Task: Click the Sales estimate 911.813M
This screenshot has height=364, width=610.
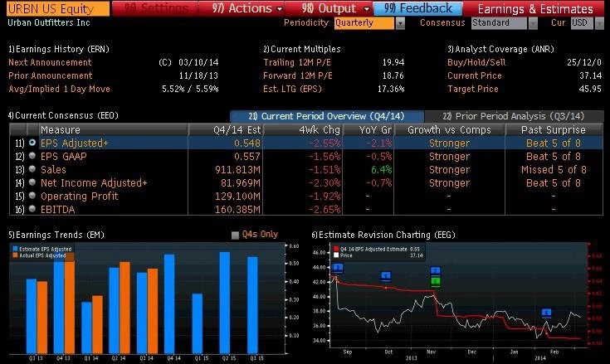Action: click(237, 169)
